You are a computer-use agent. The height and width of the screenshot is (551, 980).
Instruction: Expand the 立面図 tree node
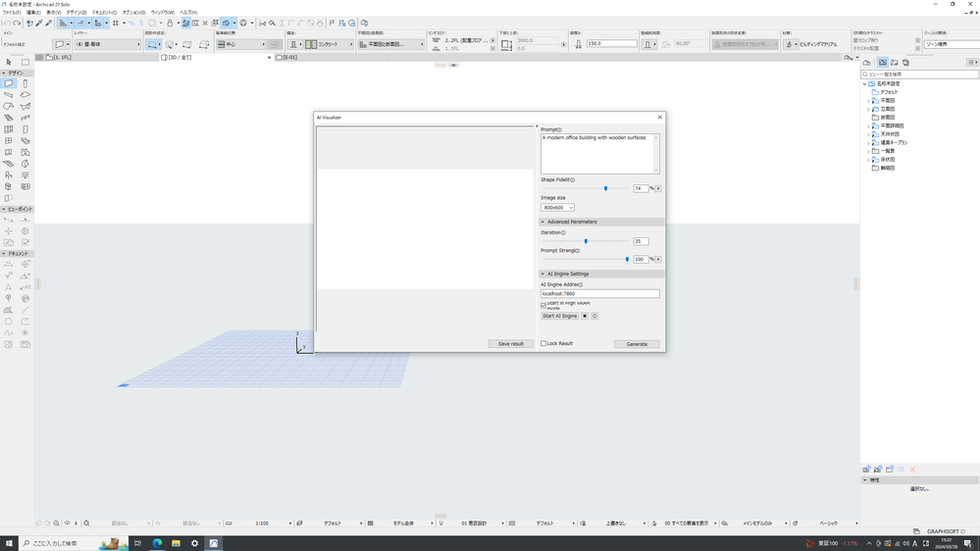pyautogui.click(x=869, y=110)
